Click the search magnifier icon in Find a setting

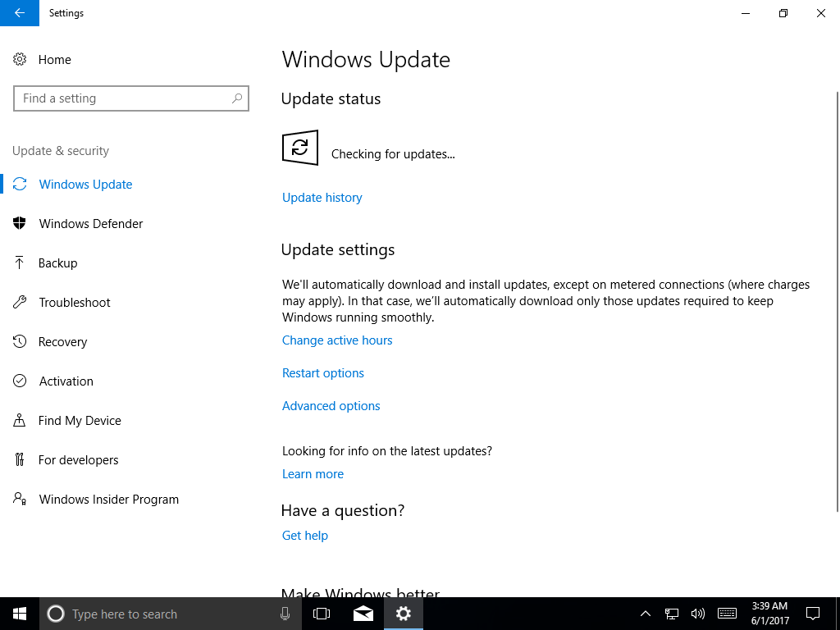[x=237, y=98]
